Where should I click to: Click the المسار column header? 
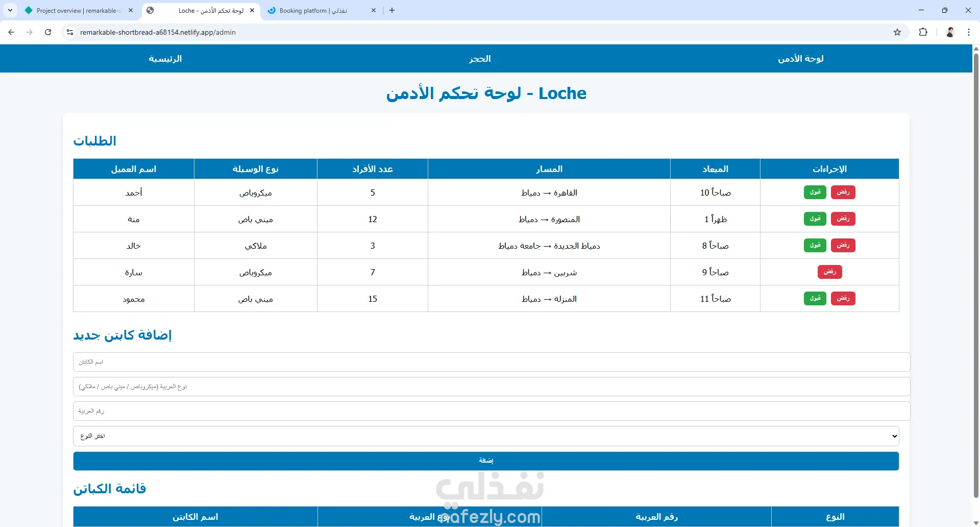tap(549, 169)
